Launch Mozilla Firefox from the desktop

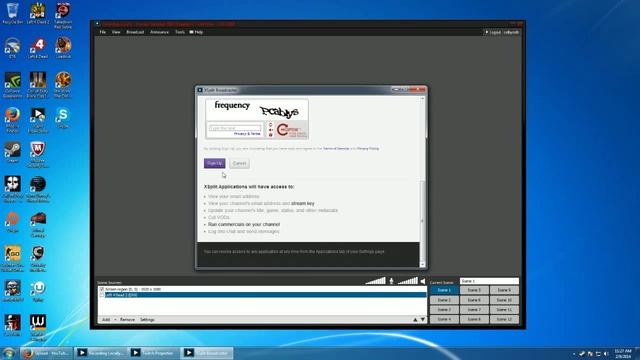click(12, 119)
